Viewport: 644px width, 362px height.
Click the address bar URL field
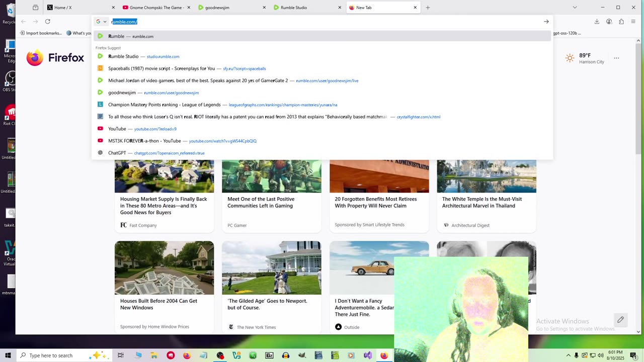coord(325,22)
